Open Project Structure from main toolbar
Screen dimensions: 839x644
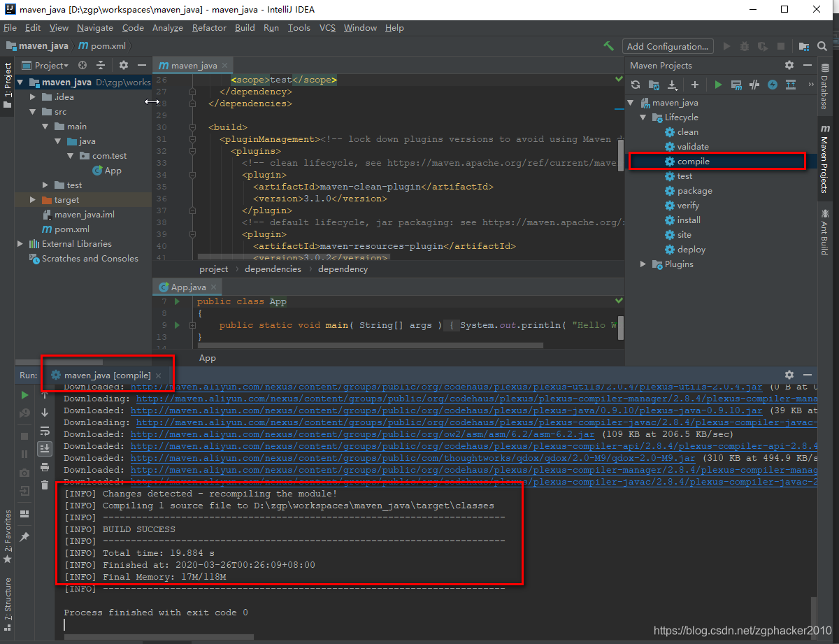tap(804, 46)
